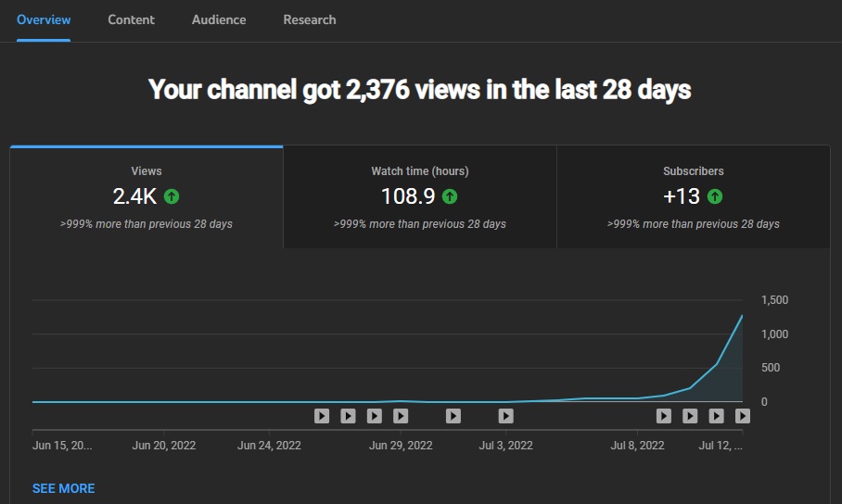Click the SEE MORE link
Viewport: 842px width, 504px height.
pyautogui.click(x=63, y=488)
